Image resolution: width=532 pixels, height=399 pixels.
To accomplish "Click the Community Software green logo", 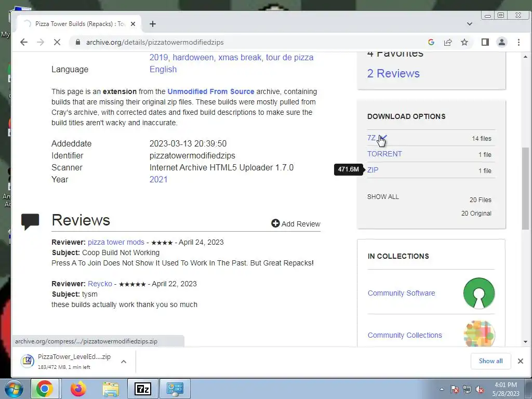I will coord(478,293).
